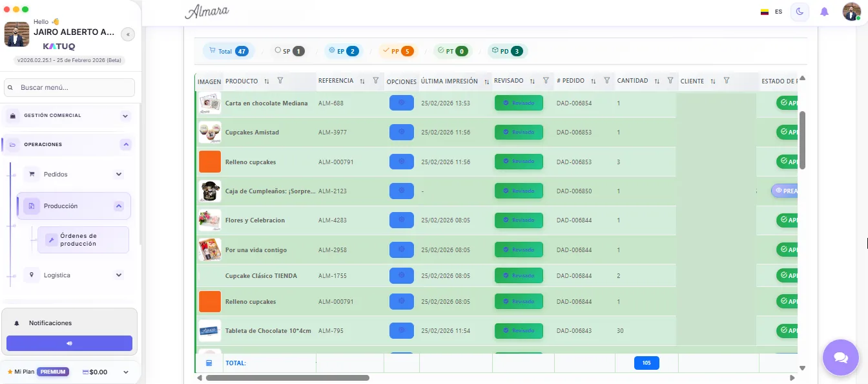Filter orders by the EP status tab
The image size is (868, 384).
click(x=344, y=51)
